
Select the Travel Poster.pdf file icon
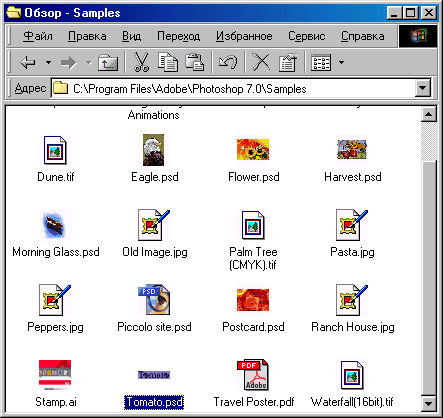[253, 375]
